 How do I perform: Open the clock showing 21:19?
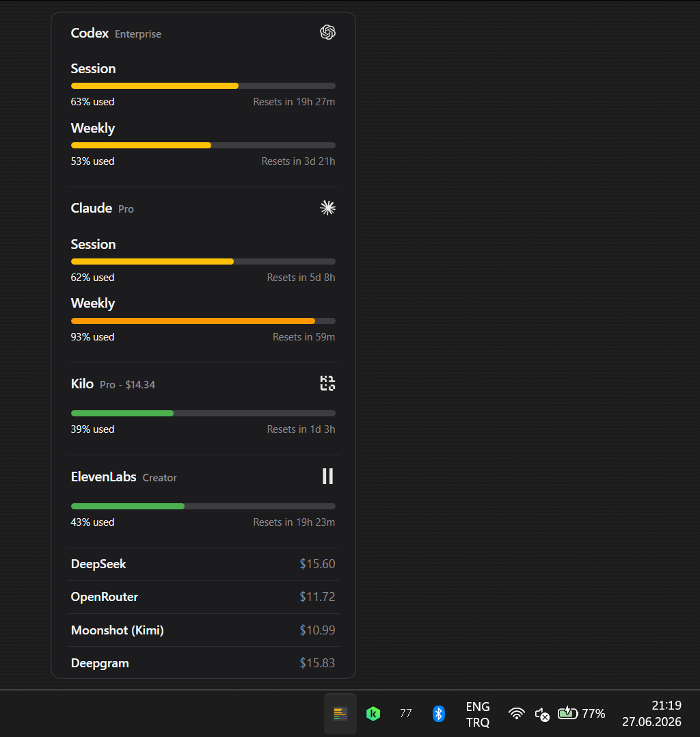(666, 705)
